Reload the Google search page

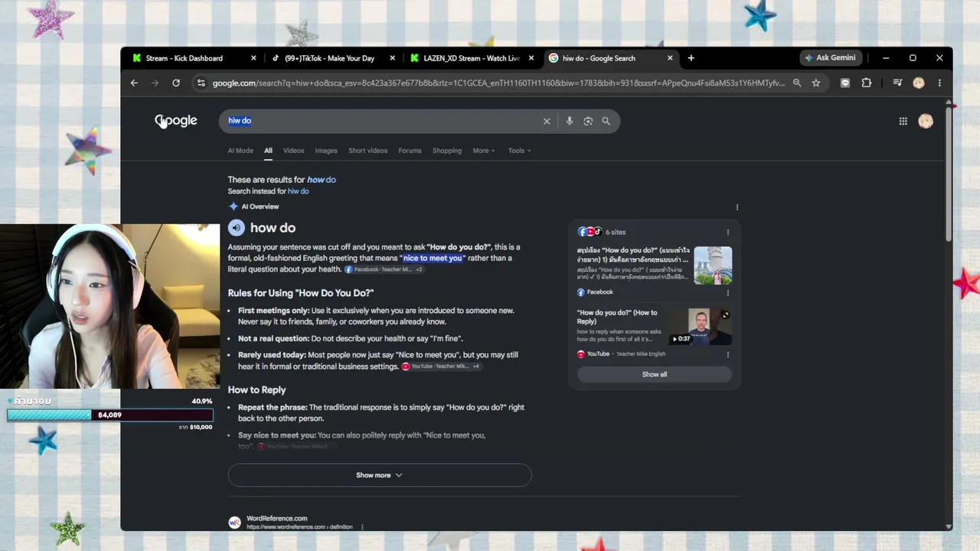click(176, 83)
